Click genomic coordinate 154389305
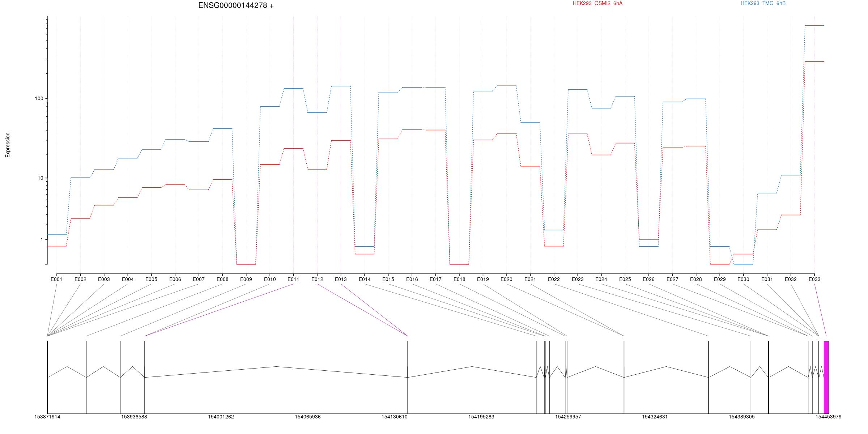This screenshot has width=868, height=434. (742, 417)
